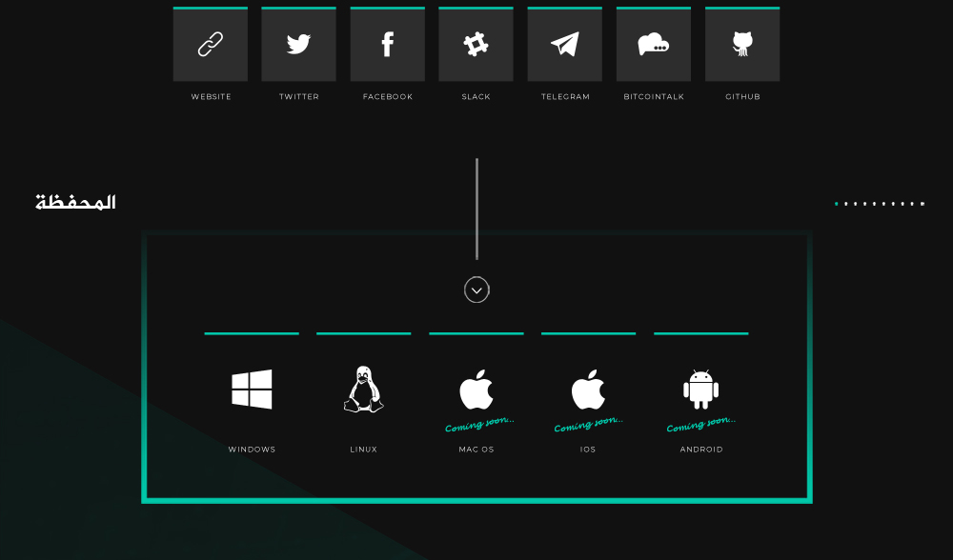Click the MAC OS wallet label
The height and width of the screenshot is (560, 953).
[476, 450]
